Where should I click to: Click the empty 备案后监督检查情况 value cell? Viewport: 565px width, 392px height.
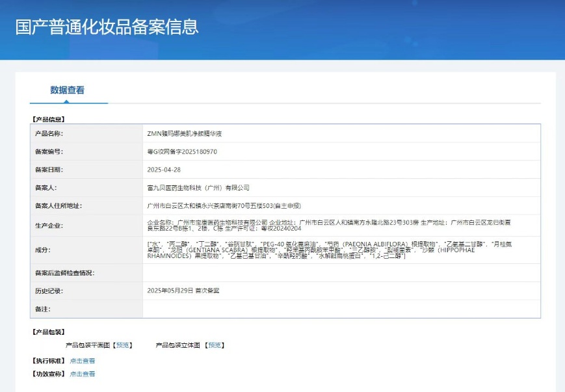pos(341,273)
